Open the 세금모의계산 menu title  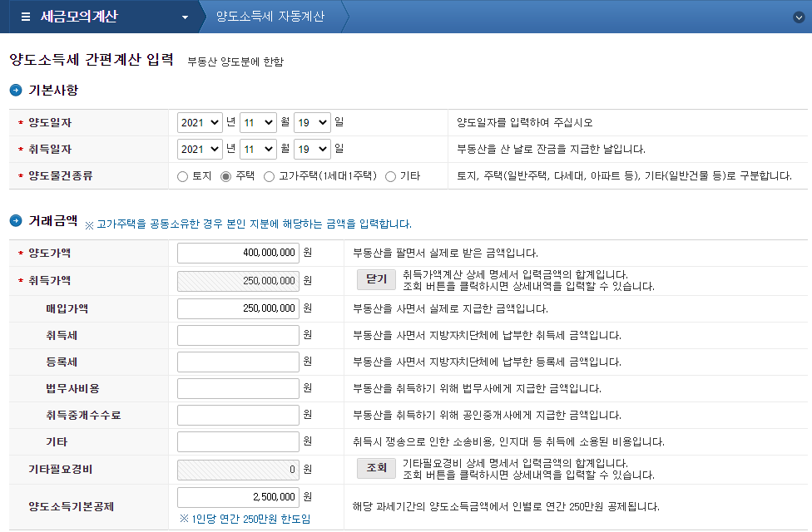79,17
